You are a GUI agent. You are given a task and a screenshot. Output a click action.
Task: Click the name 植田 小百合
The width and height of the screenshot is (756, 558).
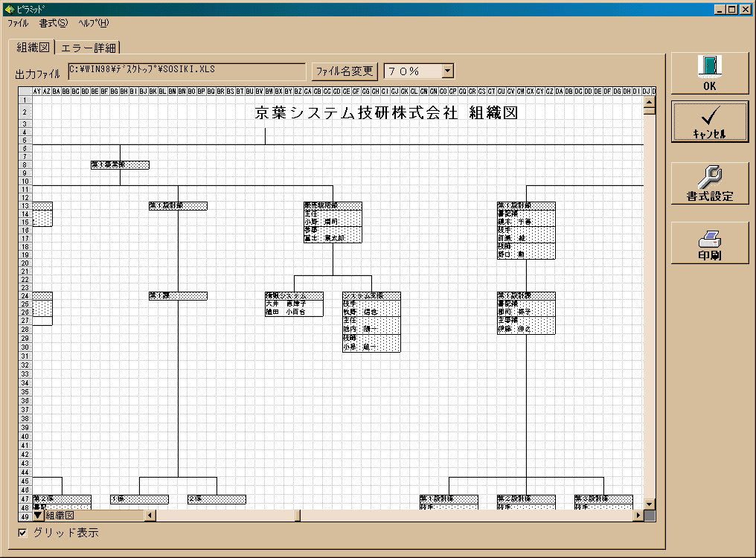point(286,312)
